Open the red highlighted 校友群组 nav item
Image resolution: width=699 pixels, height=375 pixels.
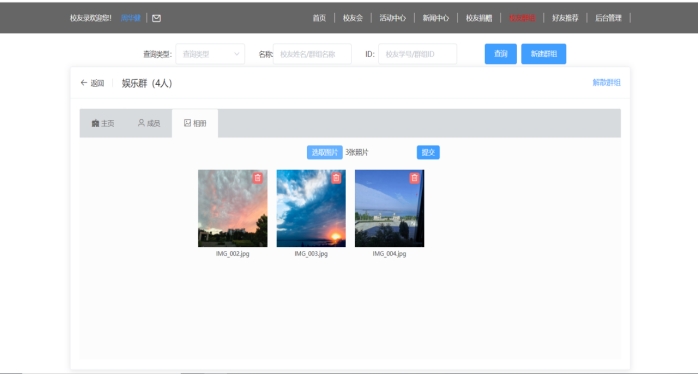click(x=522, y=18)
